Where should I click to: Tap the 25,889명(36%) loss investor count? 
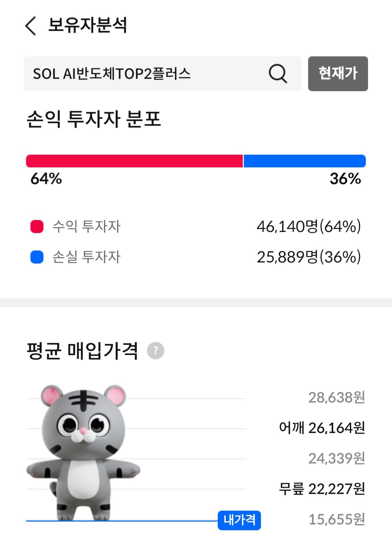[309, 257]
